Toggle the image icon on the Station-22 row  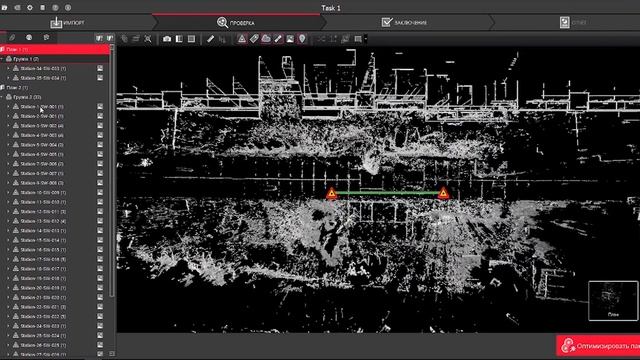(100, 307)
